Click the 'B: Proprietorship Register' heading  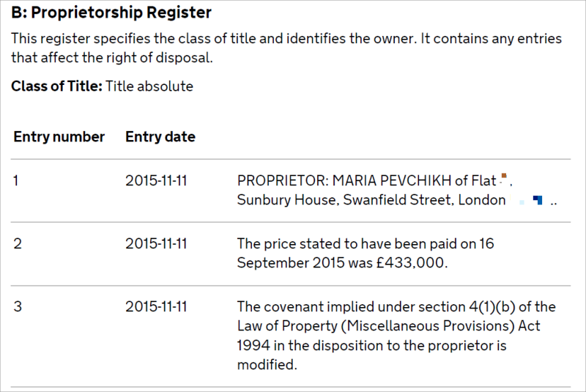111,12
